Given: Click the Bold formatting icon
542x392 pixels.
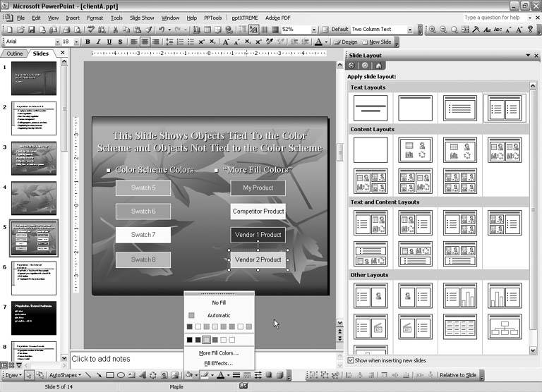Looking at the screenshot, I should coord(88,42).
